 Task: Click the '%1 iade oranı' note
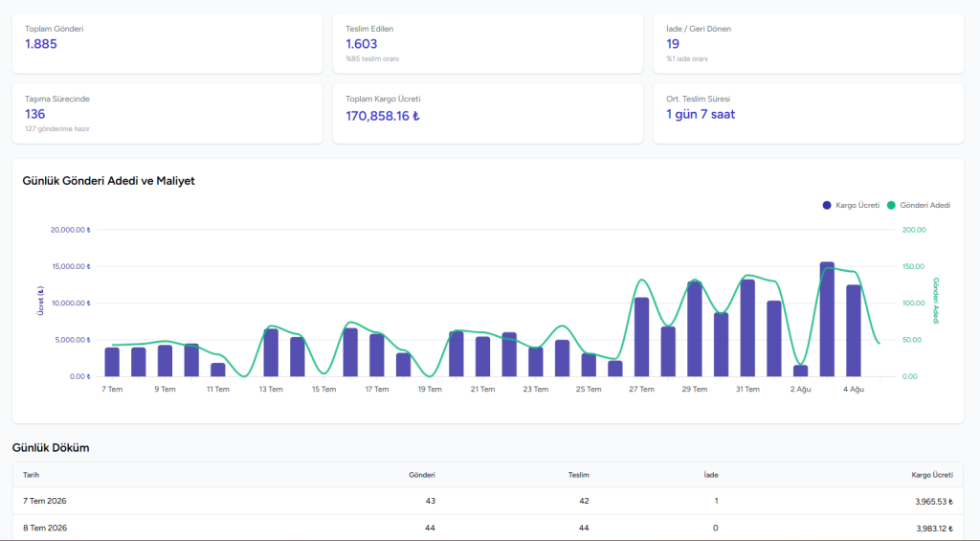687,58
